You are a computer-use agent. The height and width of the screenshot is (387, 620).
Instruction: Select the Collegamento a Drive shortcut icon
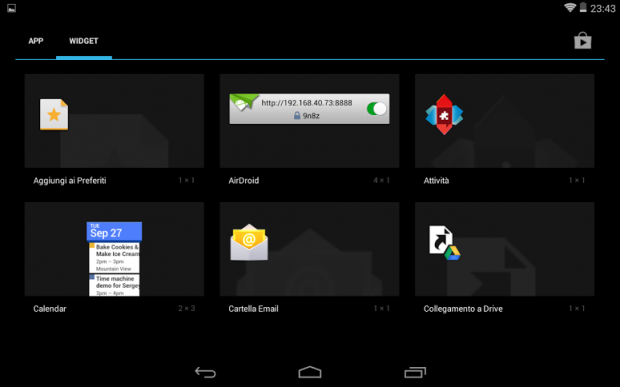[444, 242]
